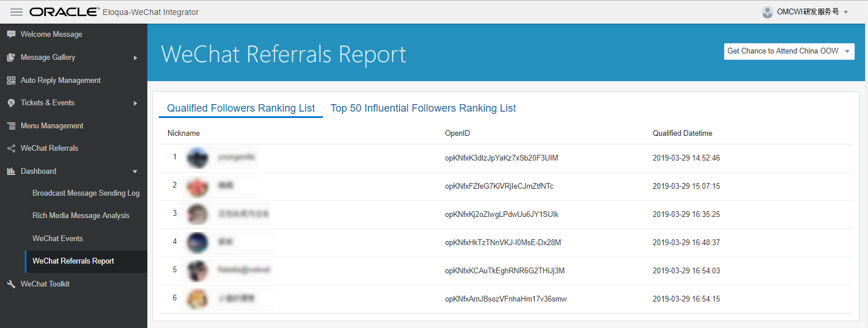Screen dimensions: 868x328
Task: Click the Message Gallery icon
Action: pyautogui.click(x=11, y=58)
